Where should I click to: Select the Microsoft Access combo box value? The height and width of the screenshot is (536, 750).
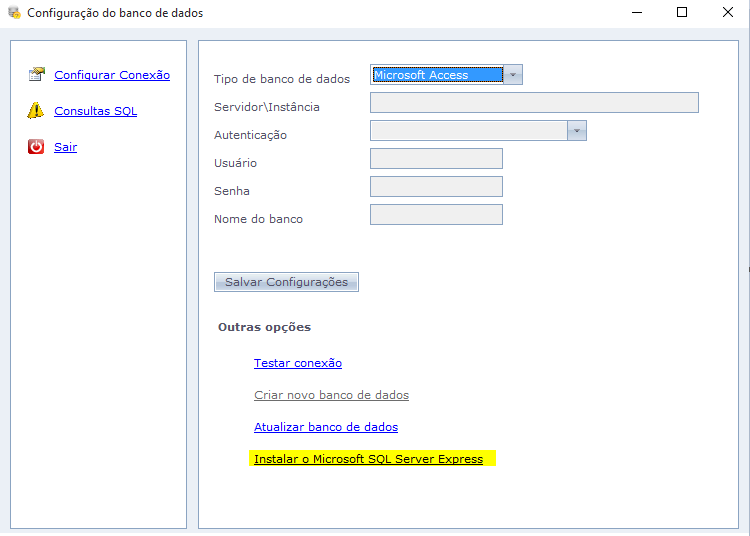pos(437,75)
